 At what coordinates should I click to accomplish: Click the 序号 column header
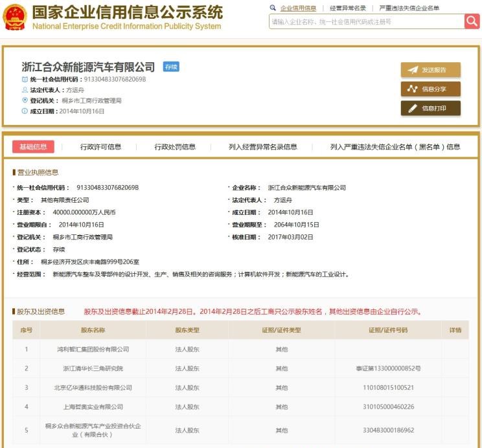[x=26, y=330]
